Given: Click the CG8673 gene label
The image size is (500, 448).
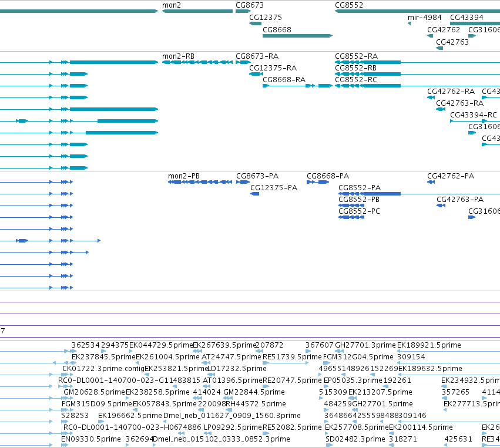Looking at the screenshot, I should (x=249, y=5).
